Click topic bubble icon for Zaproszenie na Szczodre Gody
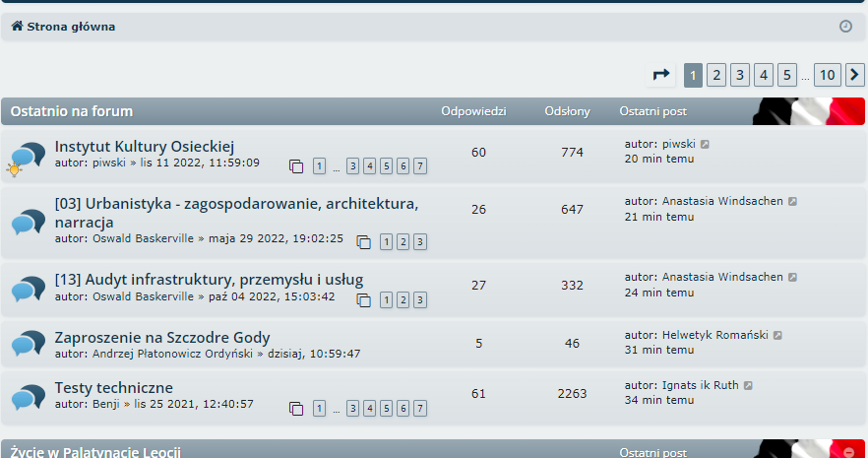 click(x=28, y=345)
